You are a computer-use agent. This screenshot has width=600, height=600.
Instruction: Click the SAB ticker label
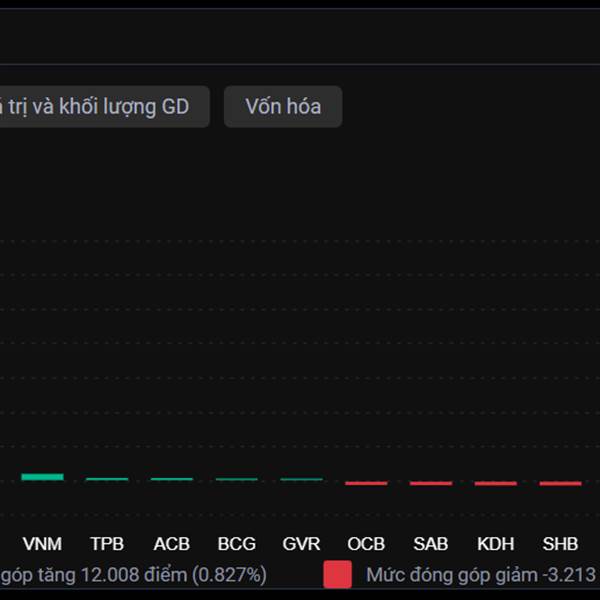pos(431,544)
